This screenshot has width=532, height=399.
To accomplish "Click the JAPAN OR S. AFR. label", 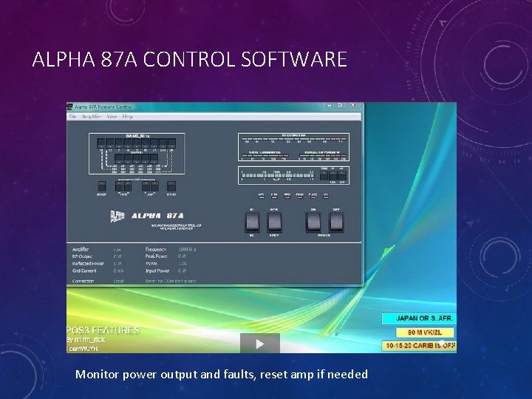I will coord(419,318).
